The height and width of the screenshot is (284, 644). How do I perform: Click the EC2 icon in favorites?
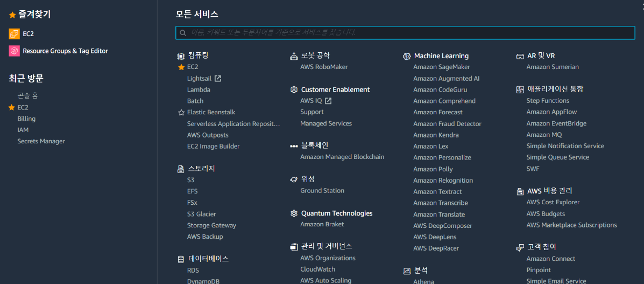15,34
